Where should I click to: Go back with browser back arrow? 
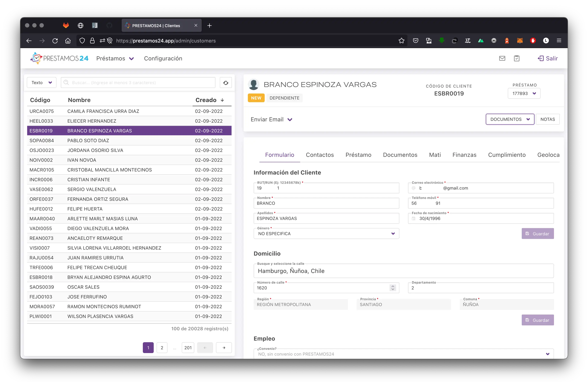pyautogui.click(x=29, y=41)
